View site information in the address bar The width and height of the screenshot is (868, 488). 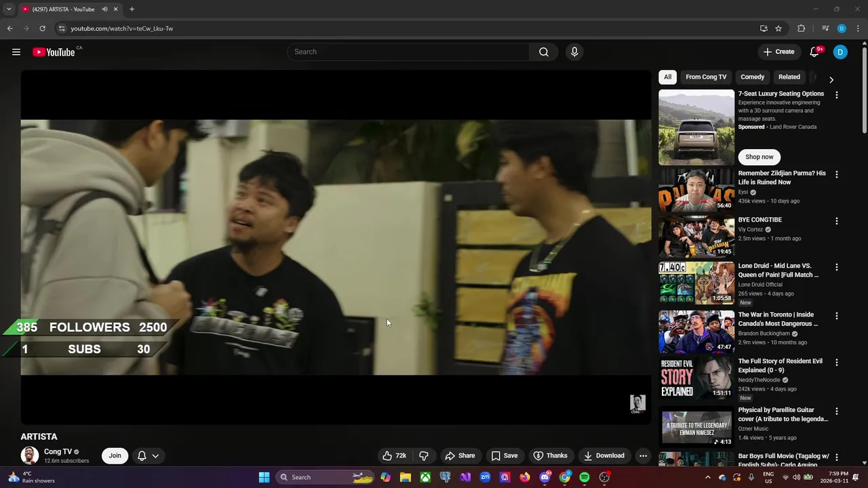click(x=62, y=28)
